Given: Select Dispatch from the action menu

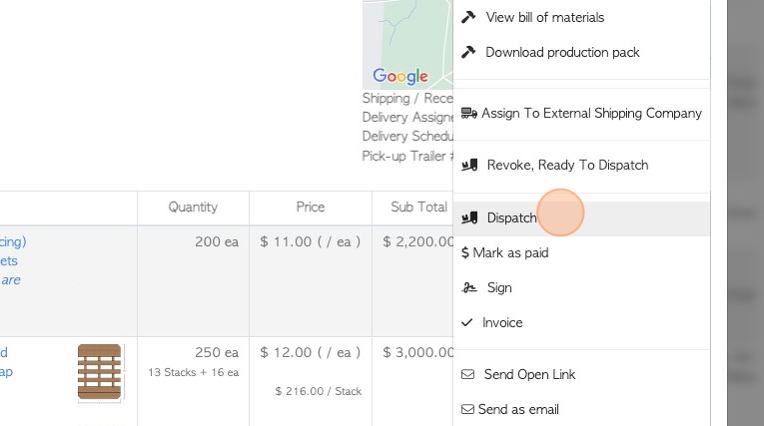Looking at the screenshot, I should point(511,218).
